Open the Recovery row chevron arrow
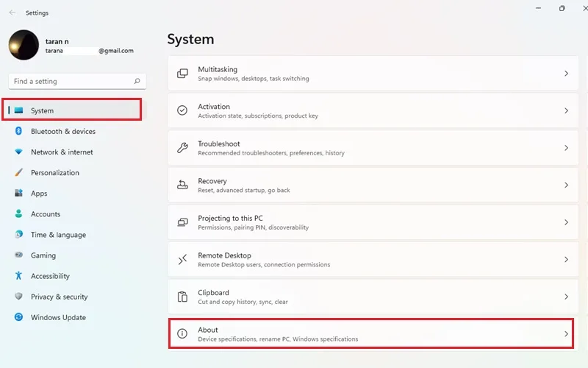 [566, 185]
